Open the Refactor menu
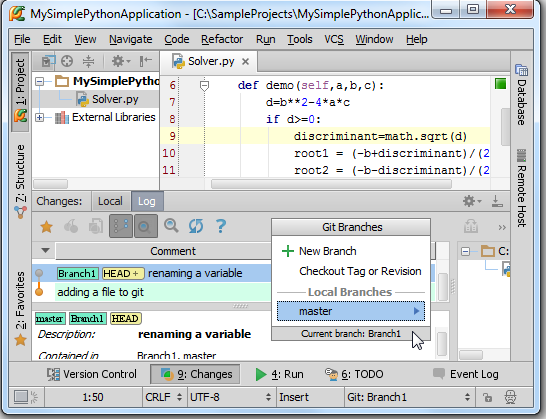546x419 pixels. tap(222, 39)
